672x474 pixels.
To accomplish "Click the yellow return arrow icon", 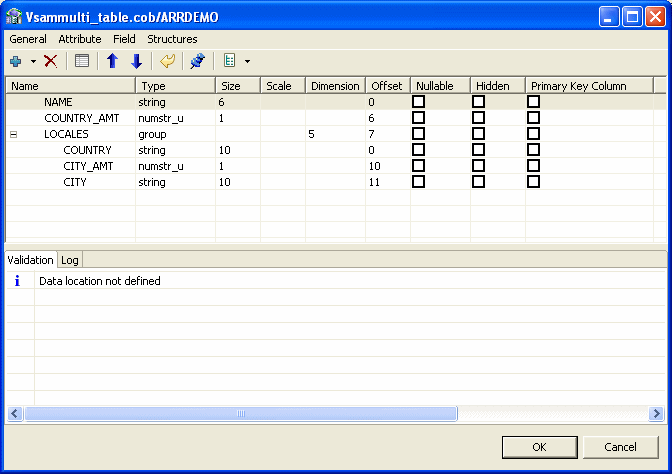I will pos(167,61).
